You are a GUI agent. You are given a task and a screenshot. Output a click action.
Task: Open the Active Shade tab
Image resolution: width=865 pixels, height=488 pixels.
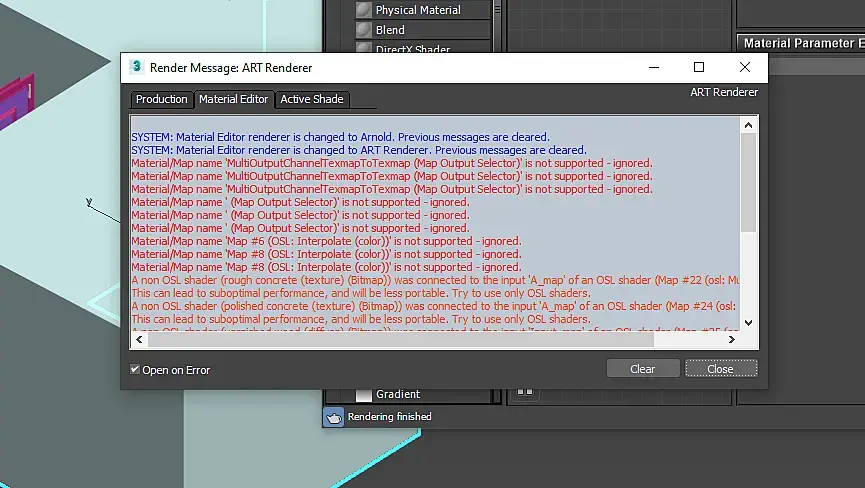coord(312,99)
